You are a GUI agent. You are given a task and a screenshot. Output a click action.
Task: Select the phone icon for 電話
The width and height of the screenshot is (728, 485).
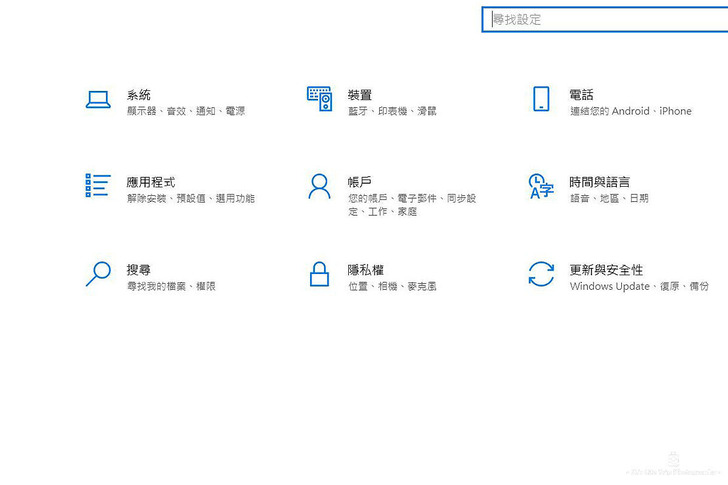pos(541,98)
